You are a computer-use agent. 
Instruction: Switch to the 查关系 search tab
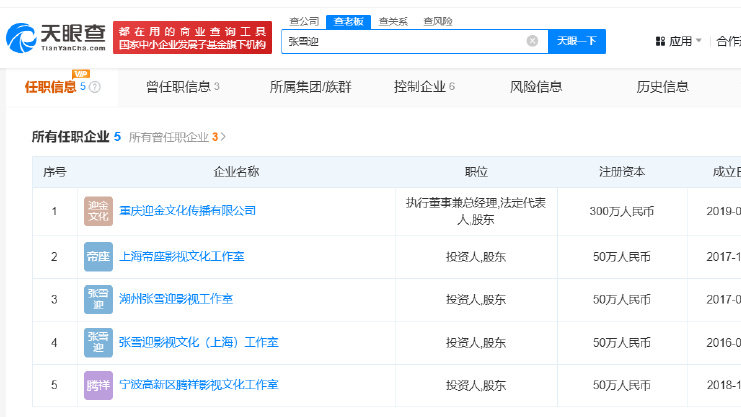tap(393, 21)
